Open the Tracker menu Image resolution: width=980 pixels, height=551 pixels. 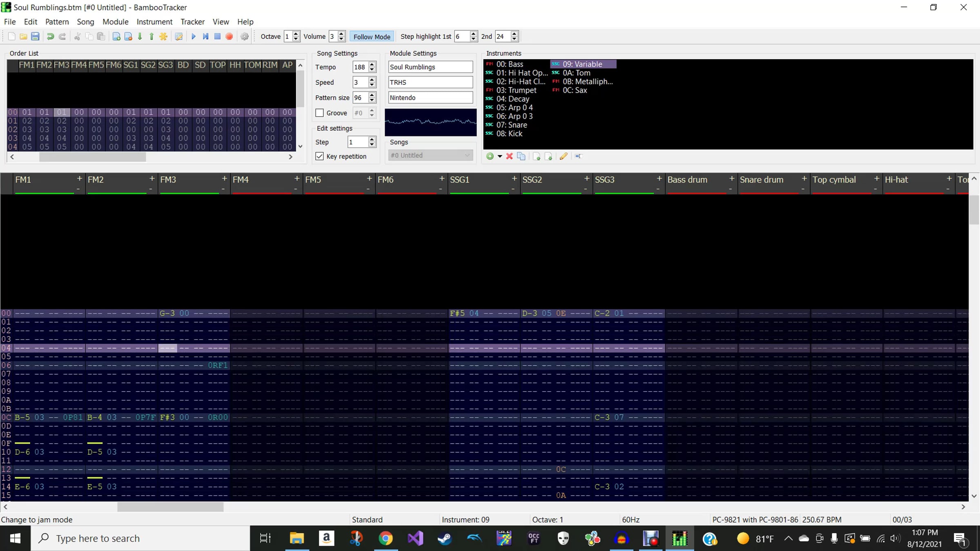(x=192, y=22)
